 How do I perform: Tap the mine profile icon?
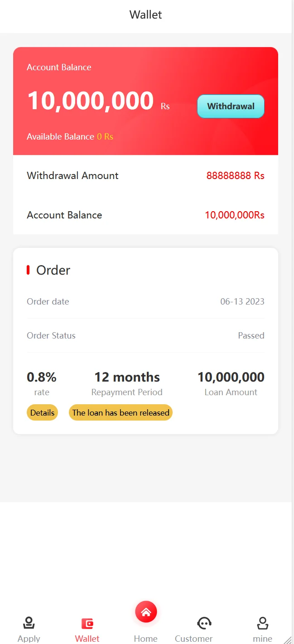click(x=262, y=623)
